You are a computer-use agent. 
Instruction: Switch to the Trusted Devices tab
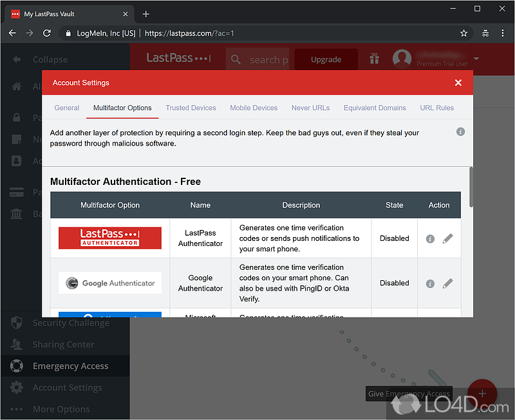[191, 108]
